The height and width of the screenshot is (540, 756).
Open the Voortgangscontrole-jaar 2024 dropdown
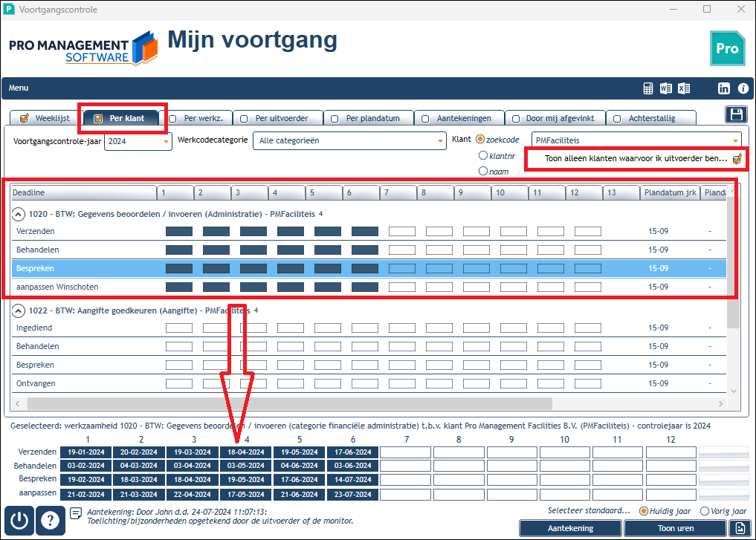[138, 141]
